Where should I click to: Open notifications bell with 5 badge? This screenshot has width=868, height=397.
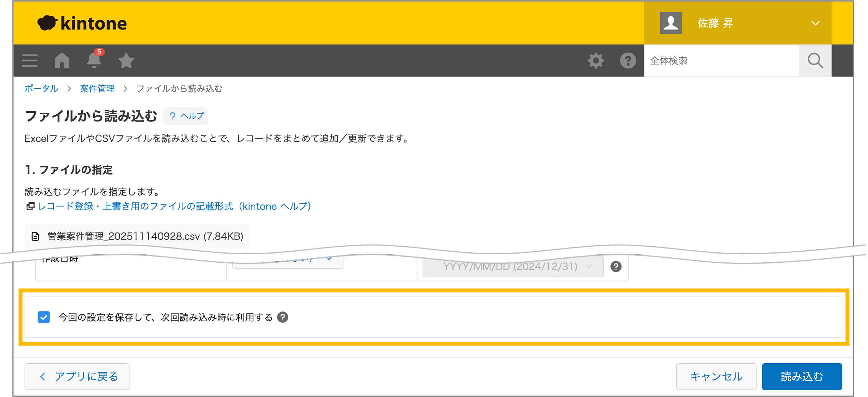(94, 60)
